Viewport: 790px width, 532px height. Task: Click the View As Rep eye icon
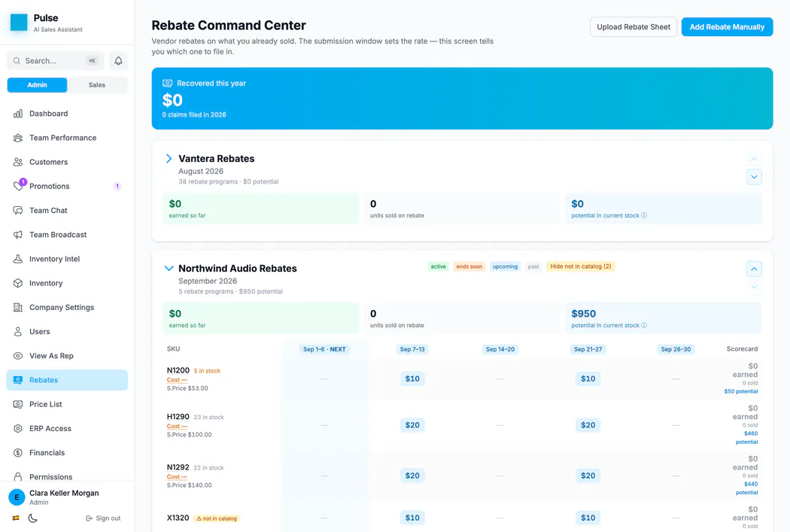pyautogui.click(x=17, y=356)
